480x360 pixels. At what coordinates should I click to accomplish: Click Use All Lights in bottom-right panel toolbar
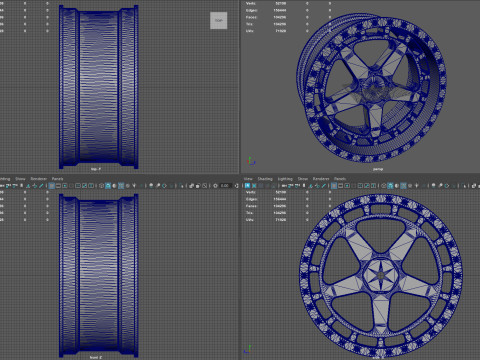[417, 186]
